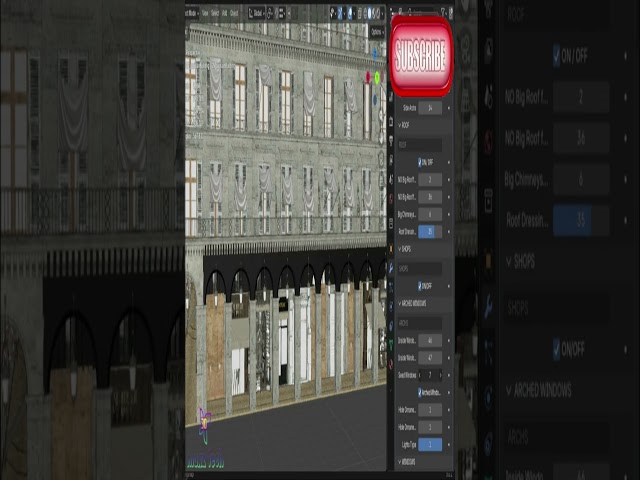Viewport: 640px width, 480px height.
Task: Open the orange Object properties tab
Action: point(391,249)
